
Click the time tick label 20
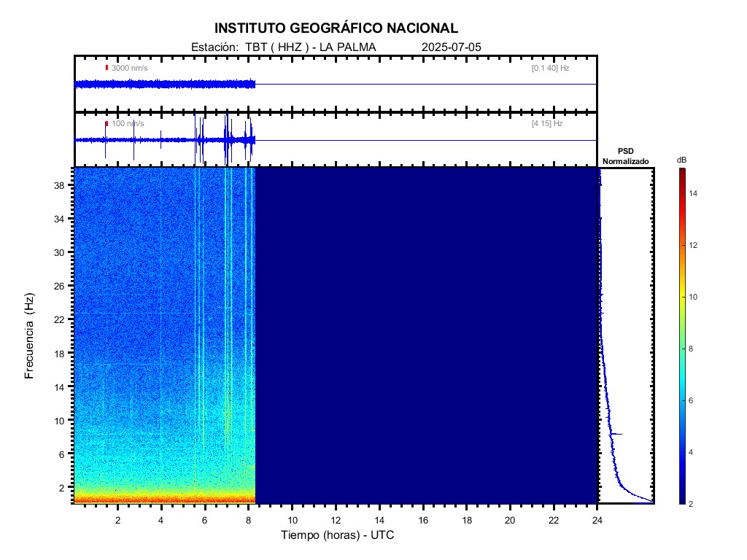point(510,521)
